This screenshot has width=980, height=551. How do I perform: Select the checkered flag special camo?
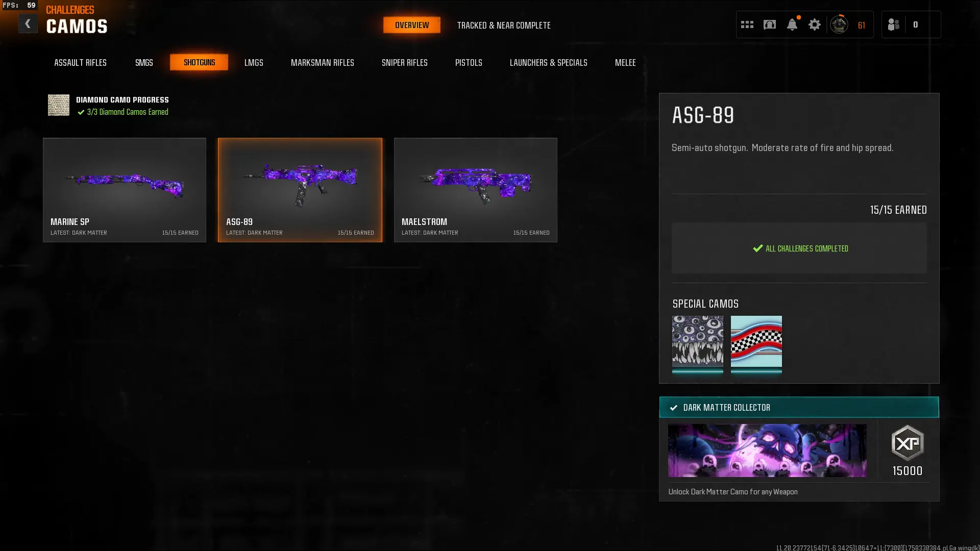pyautogui.click(x=756, y=341)
